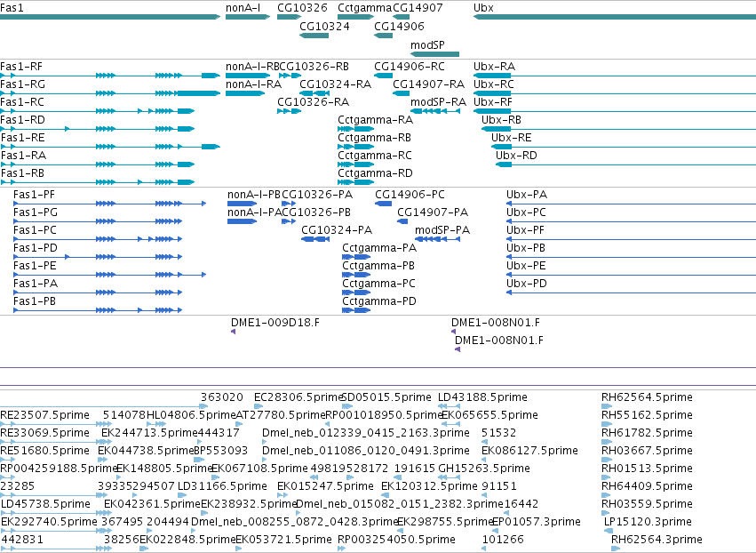Click protein label Ubx-PF
The height and width of the screenshot is (553, 756).
pyautogui.click(x=526, y=229)
